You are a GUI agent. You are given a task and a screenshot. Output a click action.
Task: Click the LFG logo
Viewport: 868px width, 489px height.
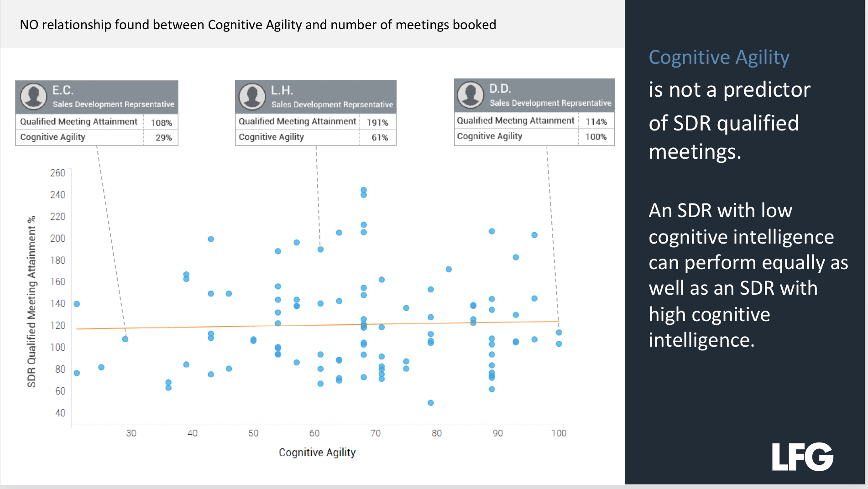(802, 457)
